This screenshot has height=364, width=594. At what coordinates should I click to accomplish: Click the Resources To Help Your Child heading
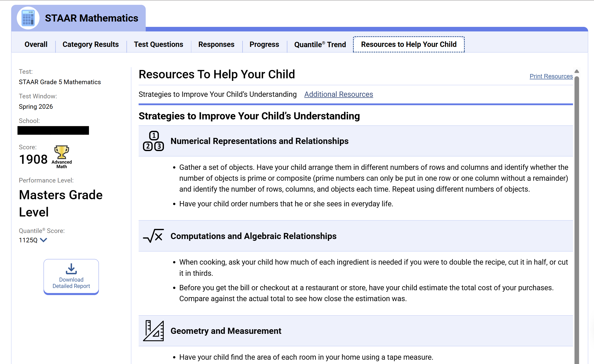click(x=217, y=74)
